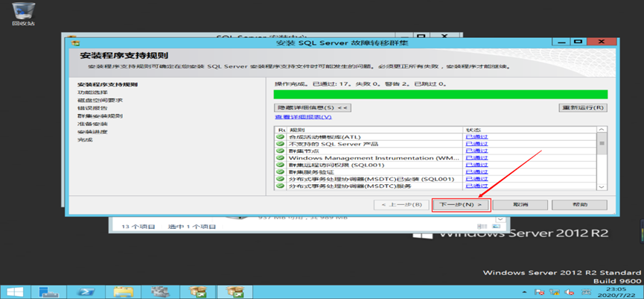Select 准备安装 step in sidebar
Screen dimensions: 644x299
pos(92,124)
